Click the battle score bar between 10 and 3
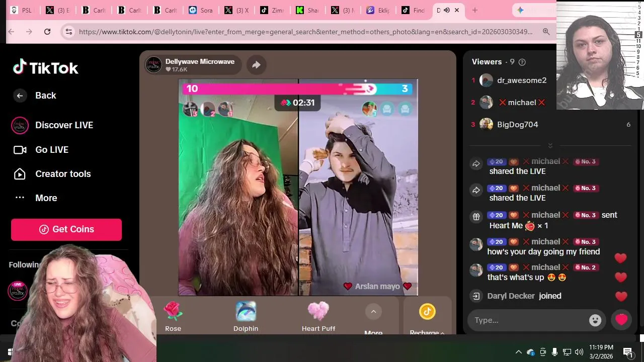The width and height of the screenshot is (644, 362). (298, 89)
